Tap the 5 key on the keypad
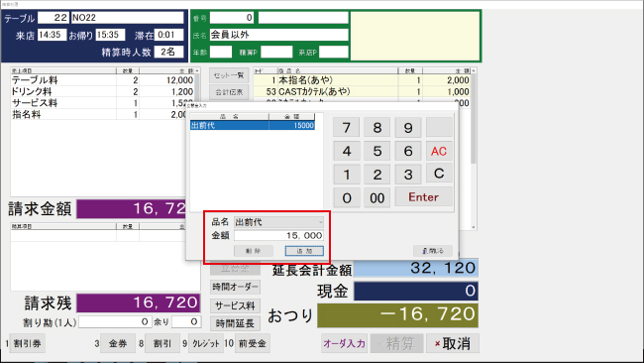Viewport: 644px width, 363px height. tap(377, 151)
